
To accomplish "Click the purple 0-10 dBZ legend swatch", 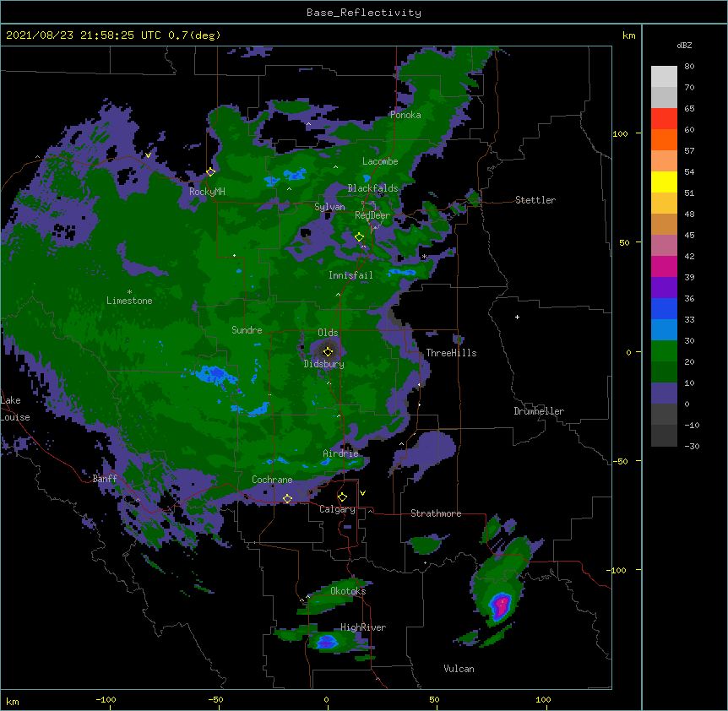I will [664, 393].
